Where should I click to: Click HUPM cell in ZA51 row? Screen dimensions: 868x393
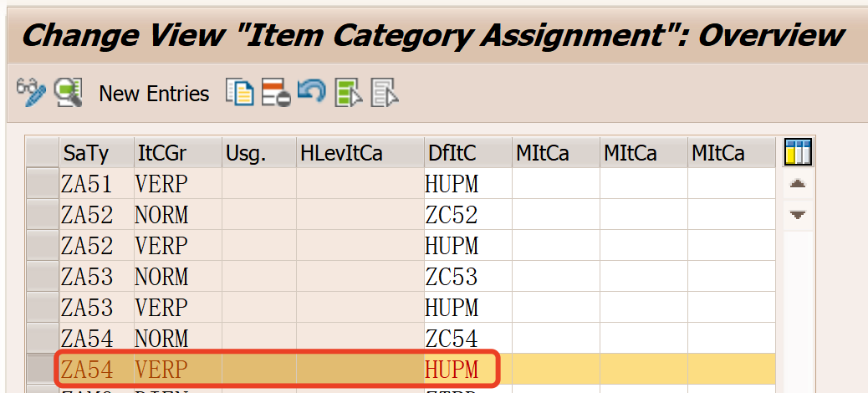468,184
